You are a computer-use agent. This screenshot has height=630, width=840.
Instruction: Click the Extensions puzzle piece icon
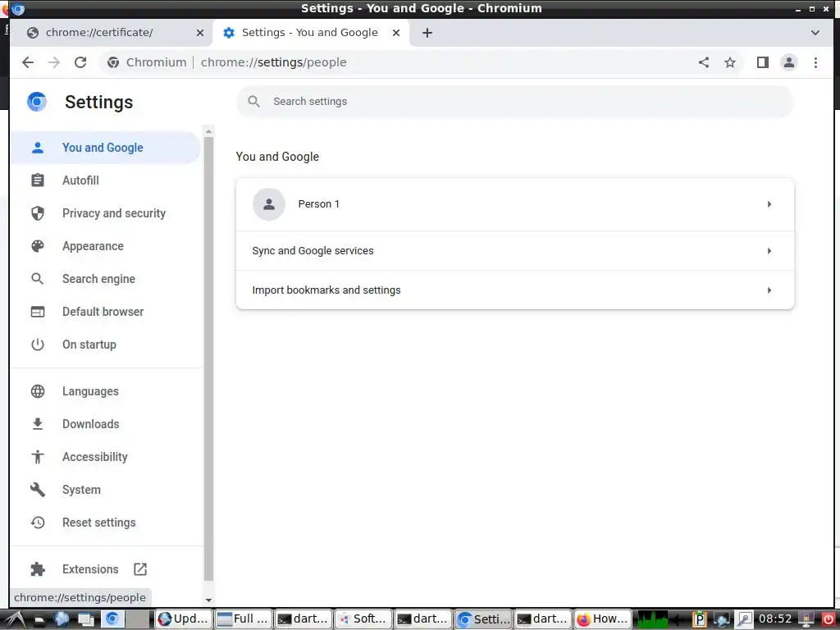tap(38, 569)
